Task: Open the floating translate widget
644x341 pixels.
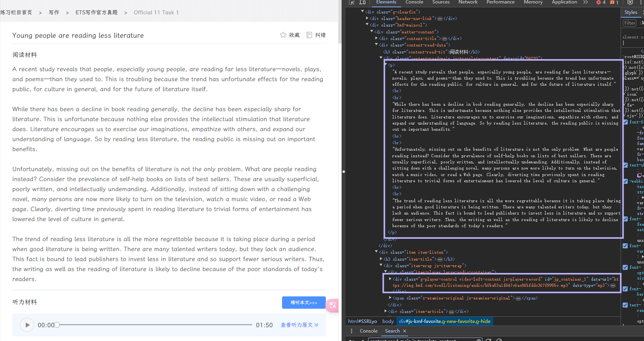Action: pos(332,305)
